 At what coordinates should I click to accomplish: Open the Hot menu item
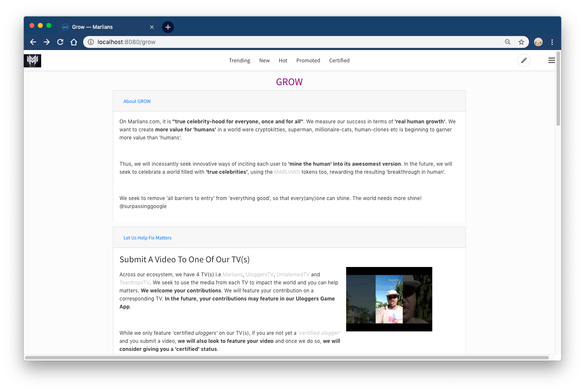[283, 61]
